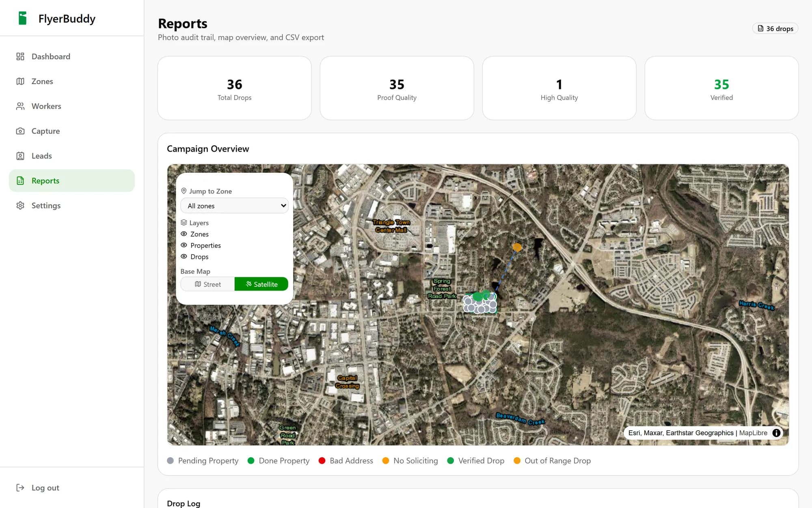Click the Beaverdam Creek map label
The image size is (812, 508).
click(520, 419)
